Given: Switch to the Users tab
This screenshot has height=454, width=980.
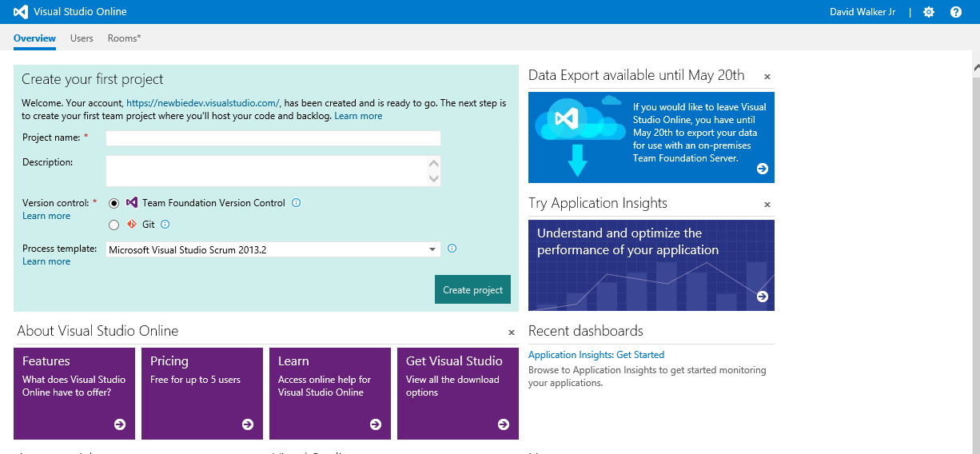Looking at the screenshot, I should tap(82, 38).
